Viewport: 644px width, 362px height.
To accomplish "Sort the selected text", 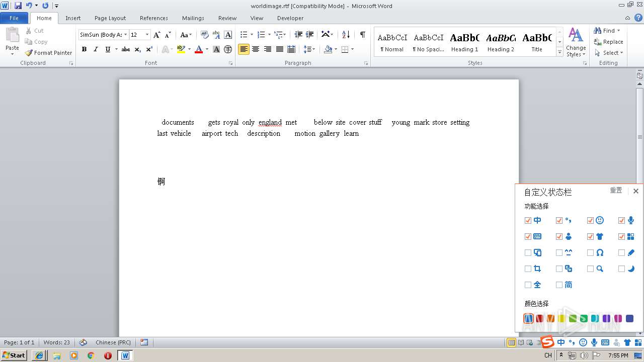I will pyautogui.click(x=346, y=35).
